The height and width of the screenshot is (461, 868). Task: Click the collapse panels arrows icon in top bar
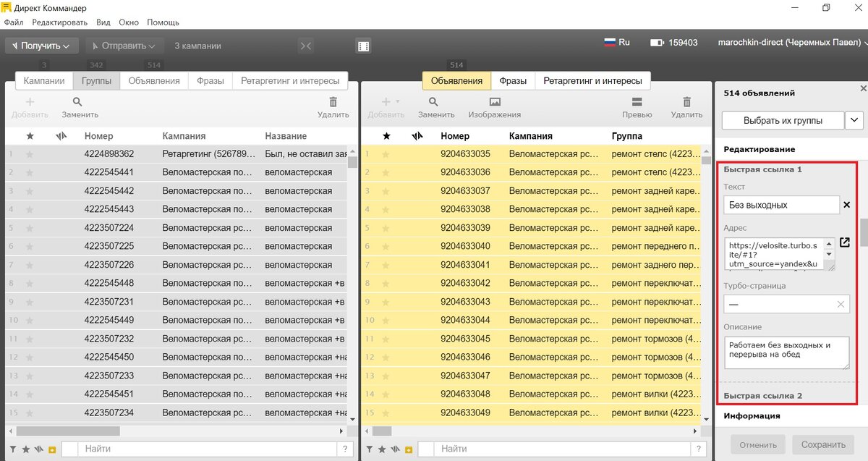coord(306,46)
